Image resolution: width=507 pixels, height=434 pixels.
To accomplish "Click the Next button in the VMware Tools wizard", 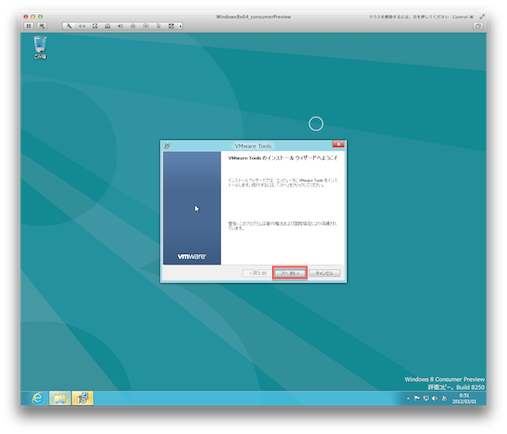I will coord(290,273).
